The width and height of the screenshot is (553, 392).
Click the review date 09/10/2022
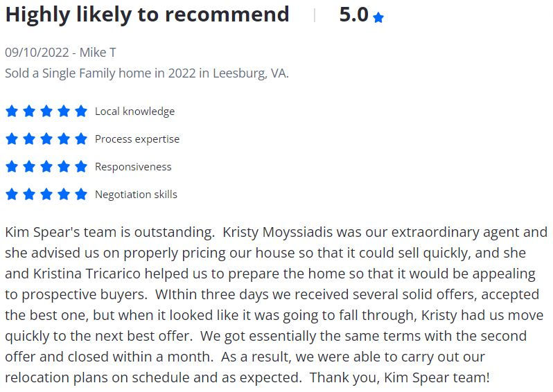pos(37,53)
